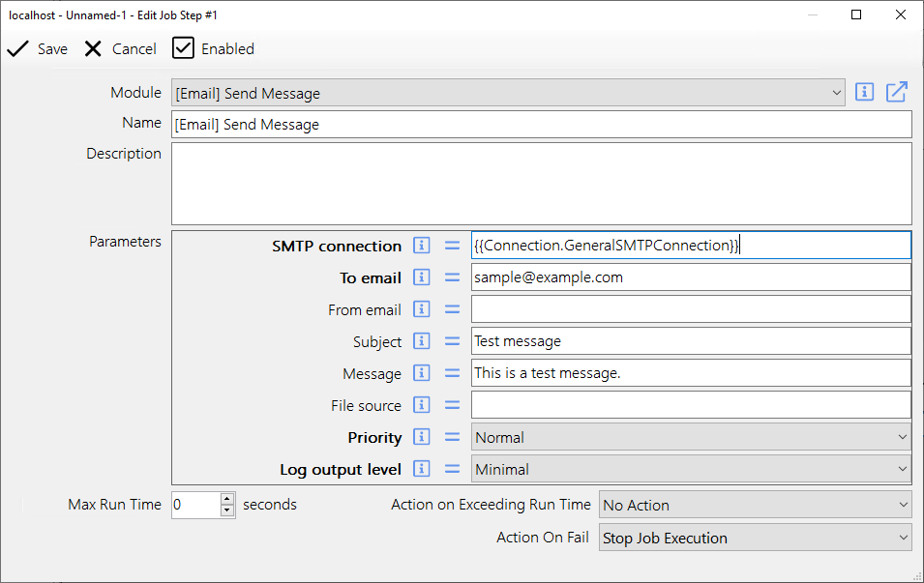Decrease Max Run Time with down arrow
Screen dimensions: 924x583
[x=227, y=511]
